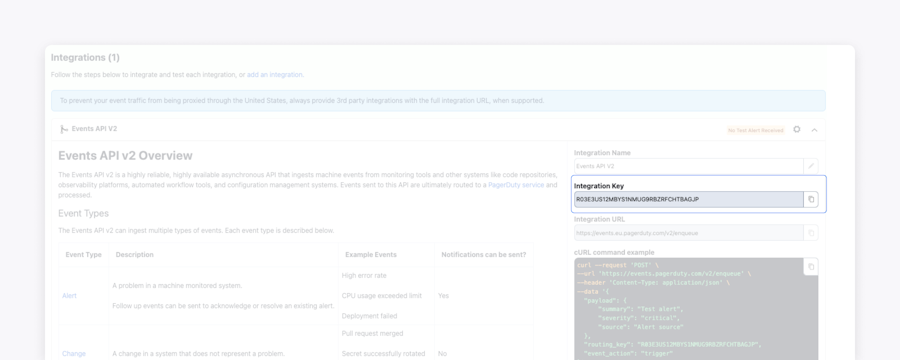This screenshot has height=360, width=900.
Task: Click the 'No Test Alert Received' badge
Action: coord(755,130)
